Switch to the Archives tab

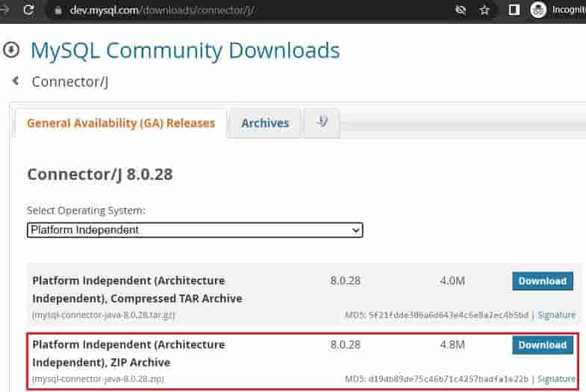265,123
